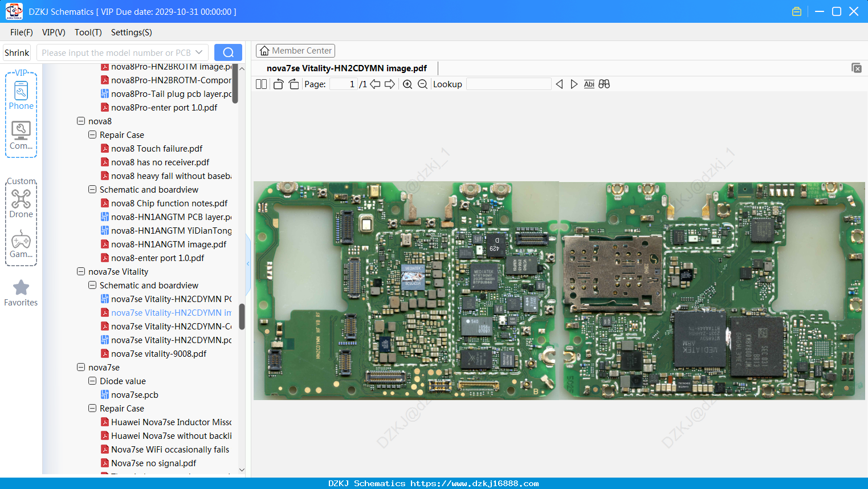Collapse the nova8 tree node
The width and height of the screenshot is (868, 489).
click(81, 121)
